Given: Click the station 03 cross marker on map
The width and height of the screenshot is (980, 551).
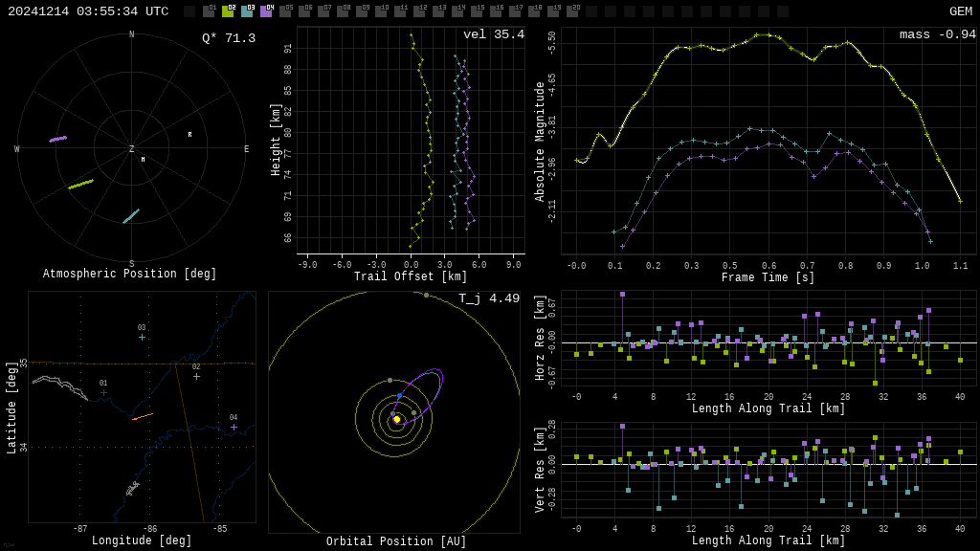Looking at the screenshot, I should pyautogui.click(x=142, y=337).
